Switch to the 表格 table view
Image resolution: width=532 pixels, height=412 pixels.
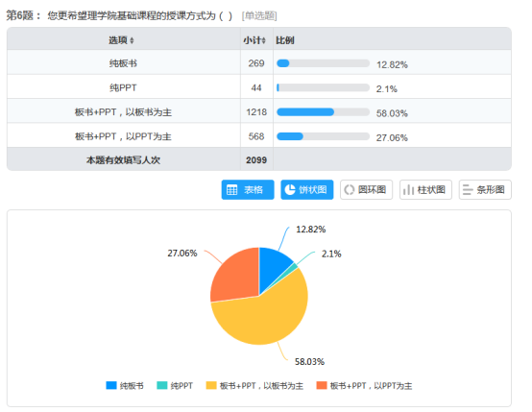(248, 190)
